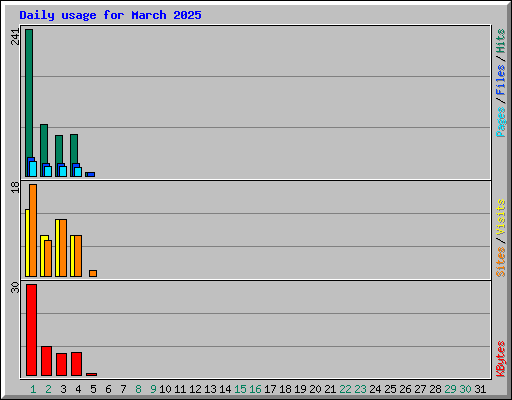512x400 pixels.
Task: Click the small blue Files bar for day 5
Action: [90, 174]
